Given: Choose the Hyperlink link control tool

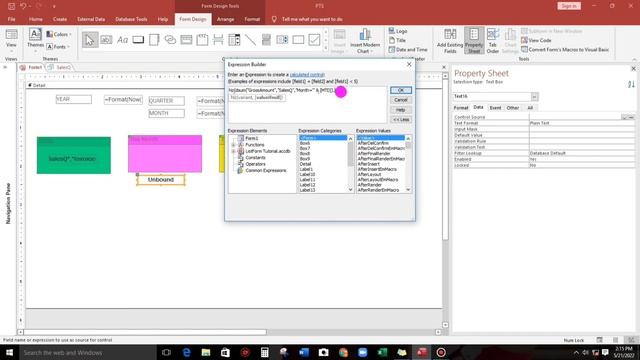Looking at the screenshot, I should click(170, 40).
